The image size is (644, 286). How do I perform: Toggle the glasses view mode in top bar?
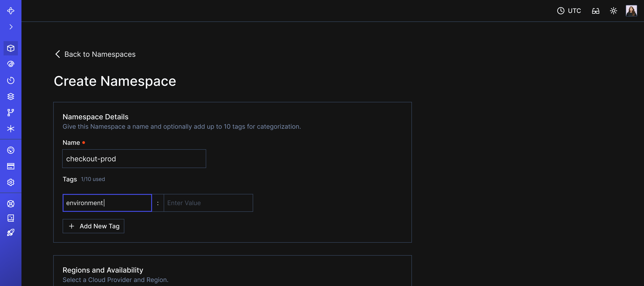(596, 11)
